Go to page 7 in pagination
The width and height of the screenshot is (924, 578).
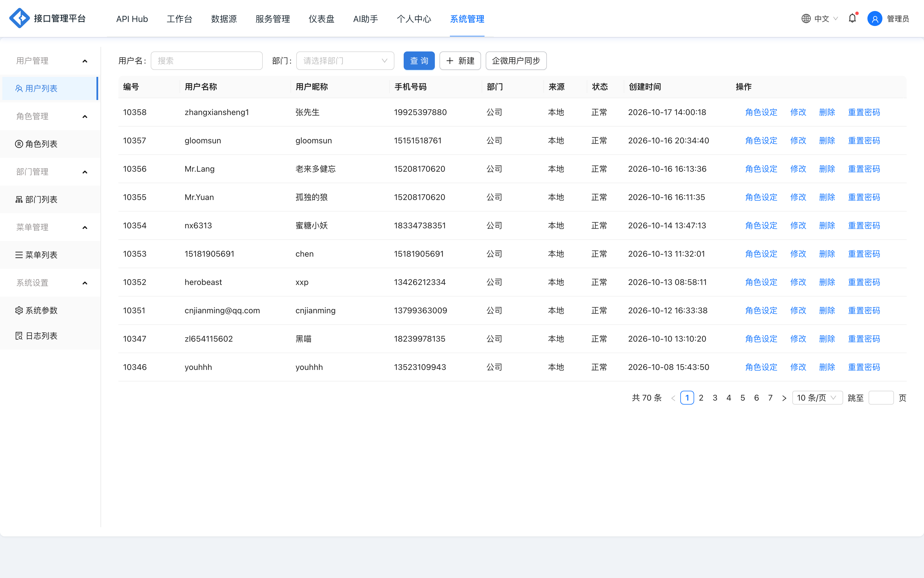(770, 398)
